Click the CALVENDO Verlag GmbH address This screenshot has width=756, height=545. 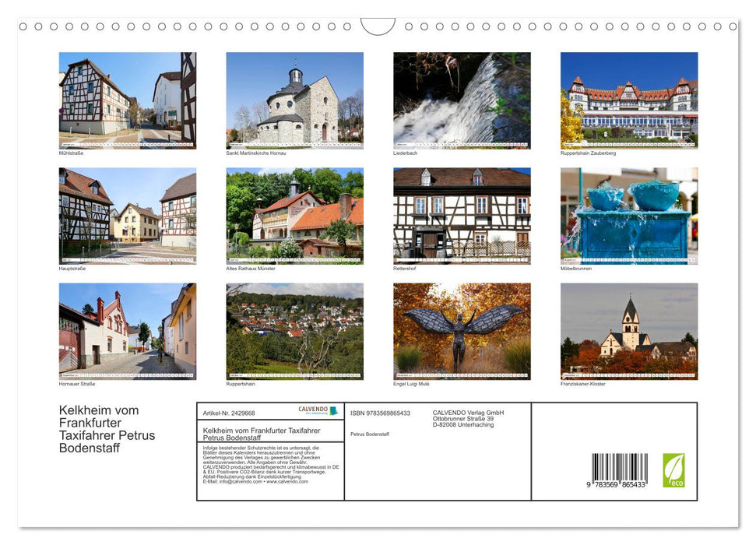click(468, 419)
